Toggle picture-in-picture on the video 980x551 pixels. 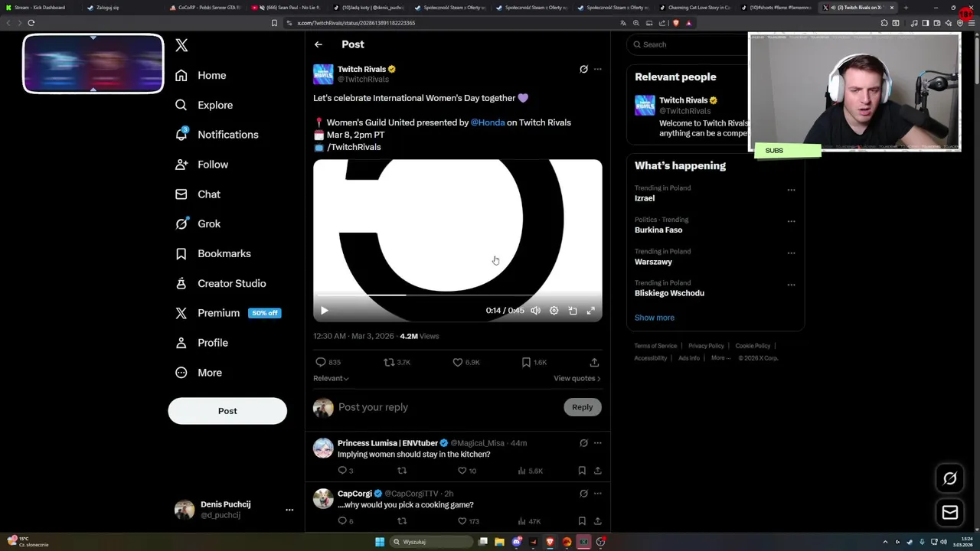[x=573, y=311]
